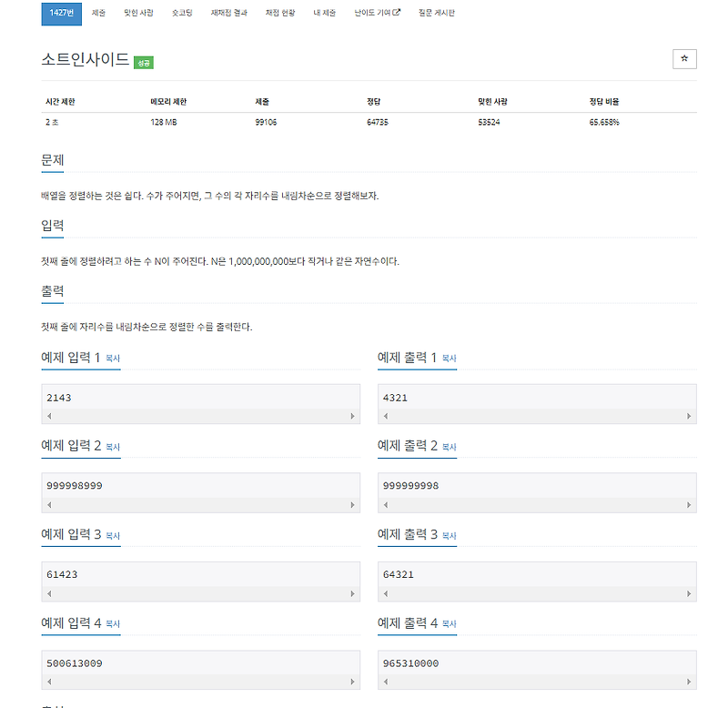The height and width of the screenshot is (708, 728).
Task: Open the 숏코딩 tab
Action: 182,13
